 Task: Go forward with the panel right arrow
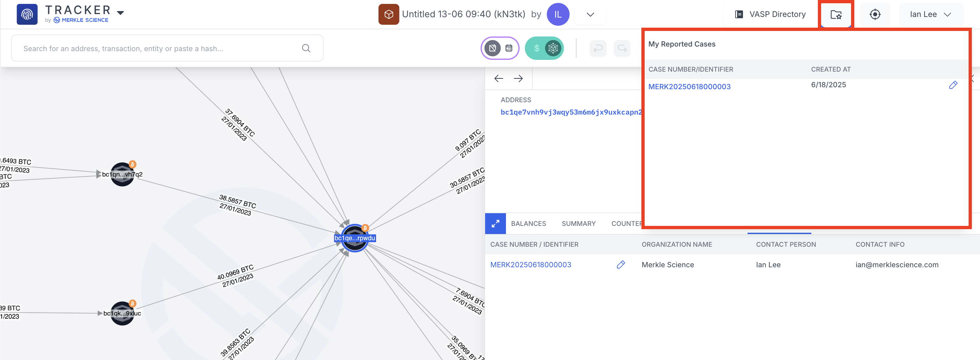coord(518,79)
